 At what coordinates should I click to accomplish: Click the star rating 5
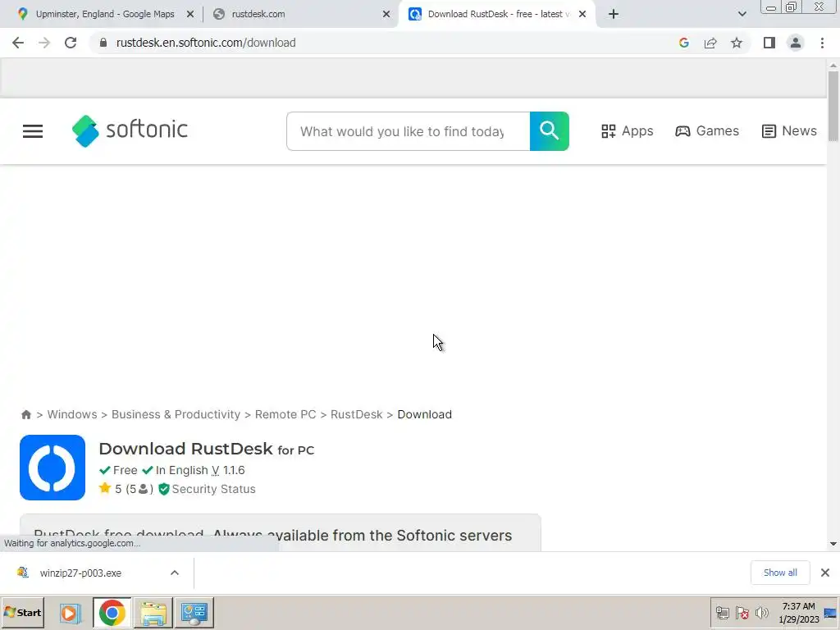111,489
